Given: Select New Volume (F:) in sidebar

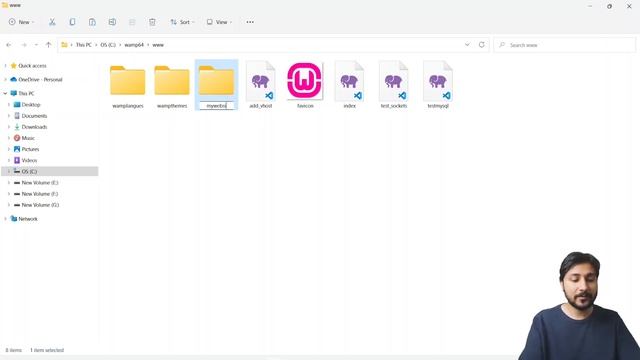Looking at the screenshot, I should [40, 194].
